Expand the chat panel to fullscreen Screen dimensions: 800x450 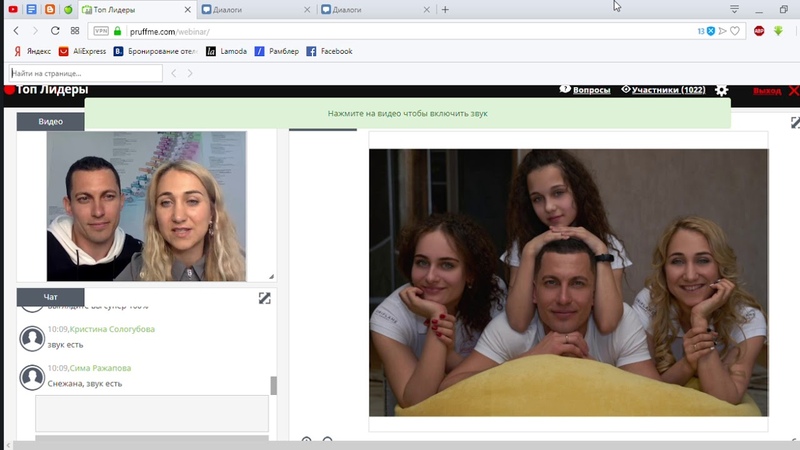click(x=264, y=298)
